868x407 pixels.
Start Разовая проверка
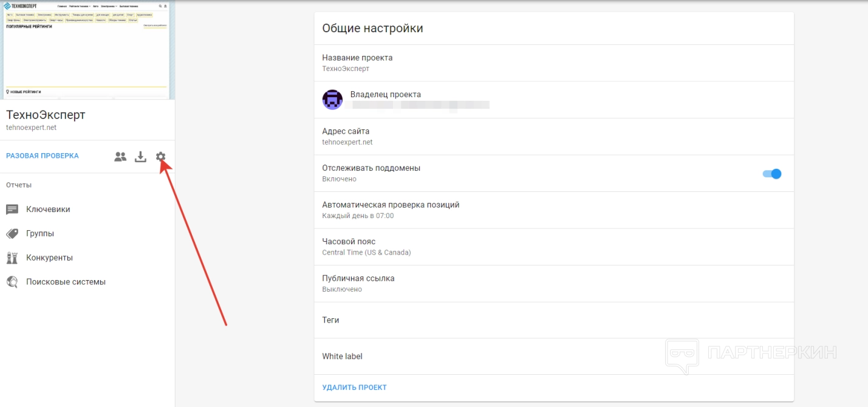[x=43, y=156]
